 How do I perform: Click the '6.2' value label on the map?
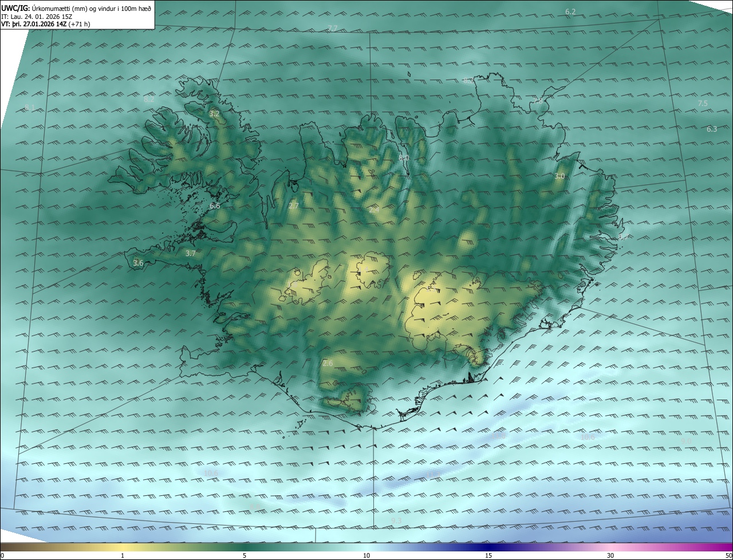[x=570, y=11]
